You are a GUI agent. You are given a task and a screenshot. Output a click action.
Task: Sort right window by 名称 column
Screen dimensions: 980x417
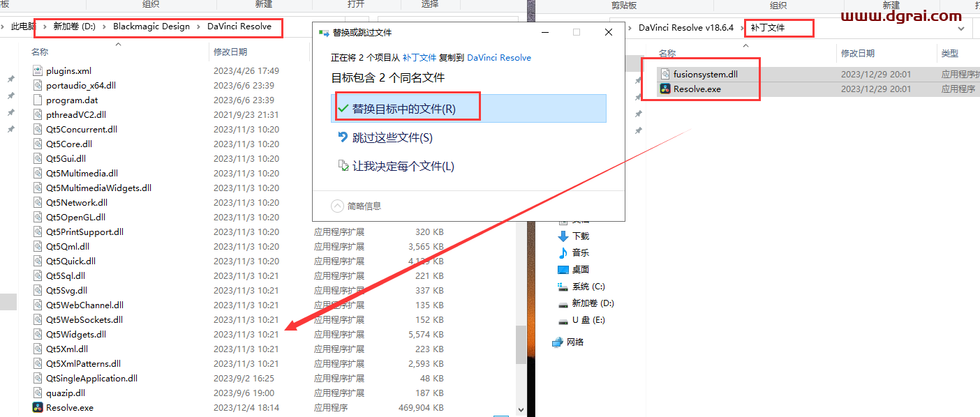pos(667,53)
